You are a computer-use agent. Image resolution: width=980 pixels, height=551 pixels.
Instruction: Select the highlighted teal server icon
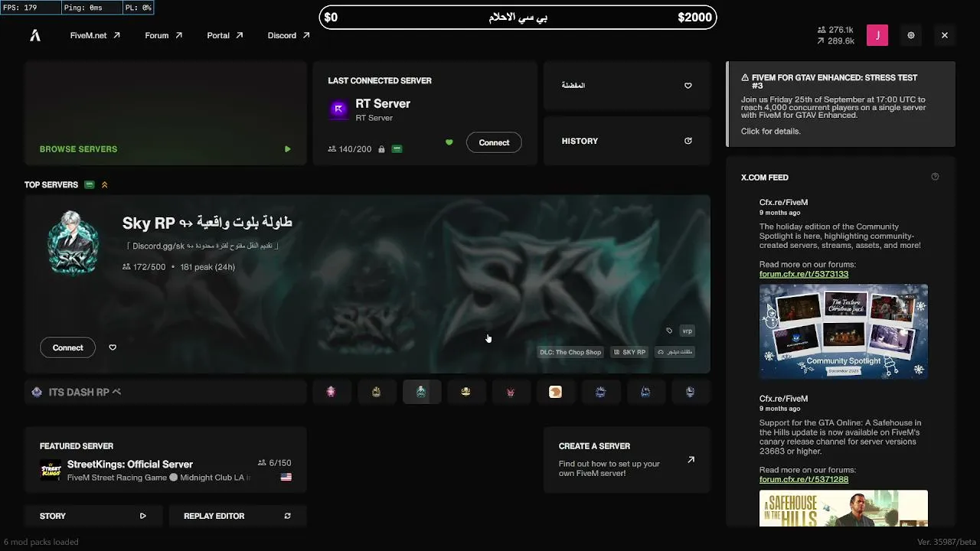coord(421,392)
